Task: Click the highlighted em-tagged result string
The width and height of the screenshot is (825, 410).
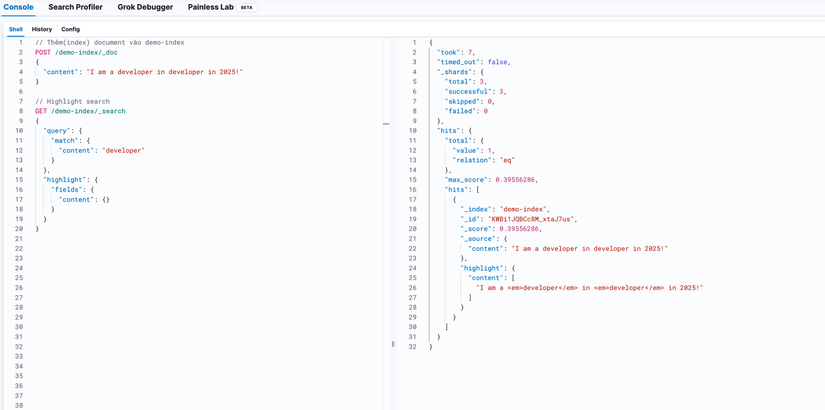Action: click(x=589, y=287)
